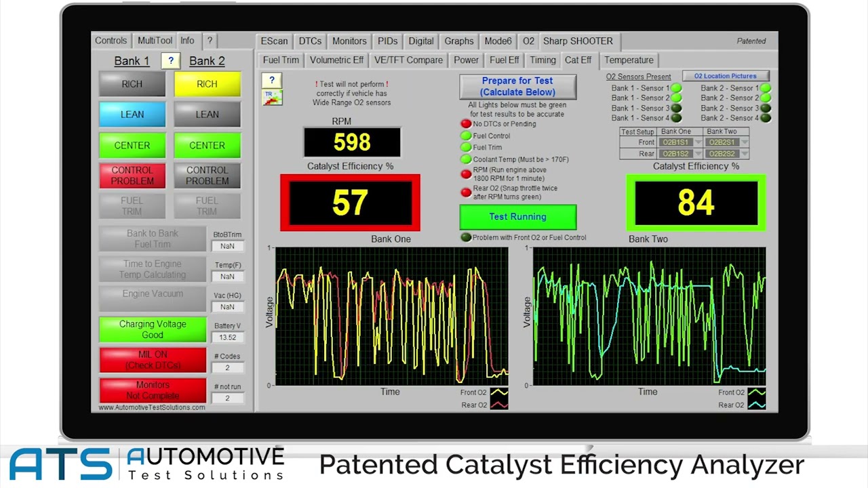Click the Bank 1 - Sensor 1 green light
Image resolution: width=868 pixels, height=488 pixels.
point(676,88)
